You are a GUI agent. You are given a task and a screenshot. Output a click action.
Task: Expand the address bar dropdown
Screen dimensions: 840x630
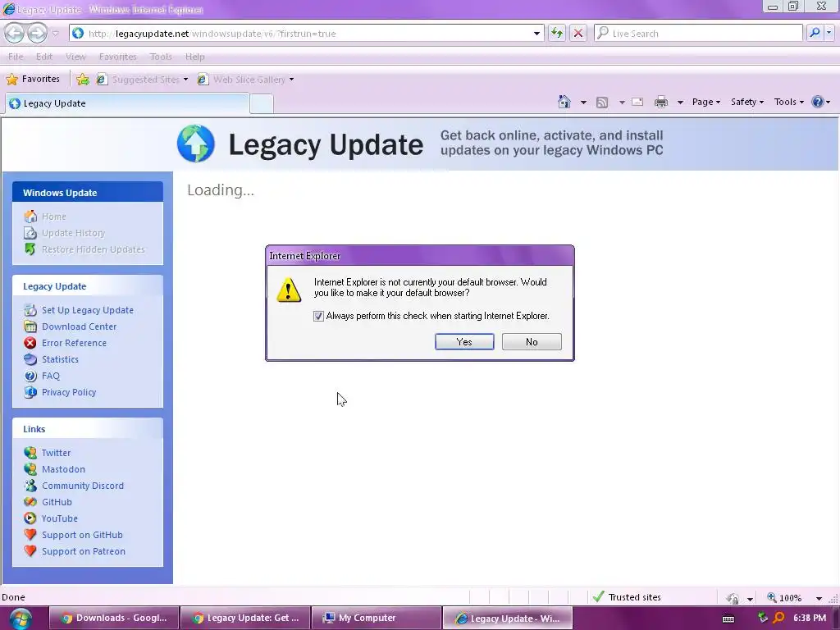pos(536,33)
